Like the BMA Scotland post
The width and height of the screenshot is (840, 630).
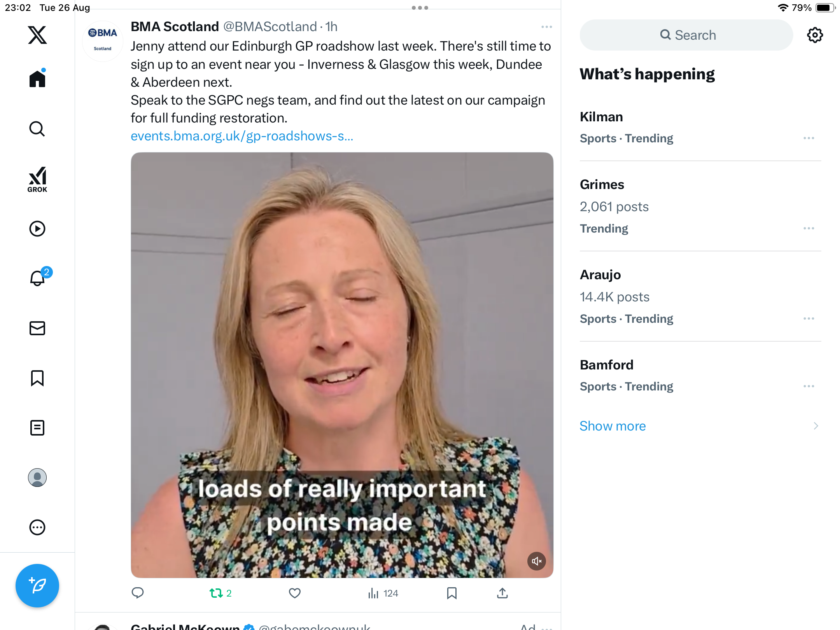click(x=295, y=593)
